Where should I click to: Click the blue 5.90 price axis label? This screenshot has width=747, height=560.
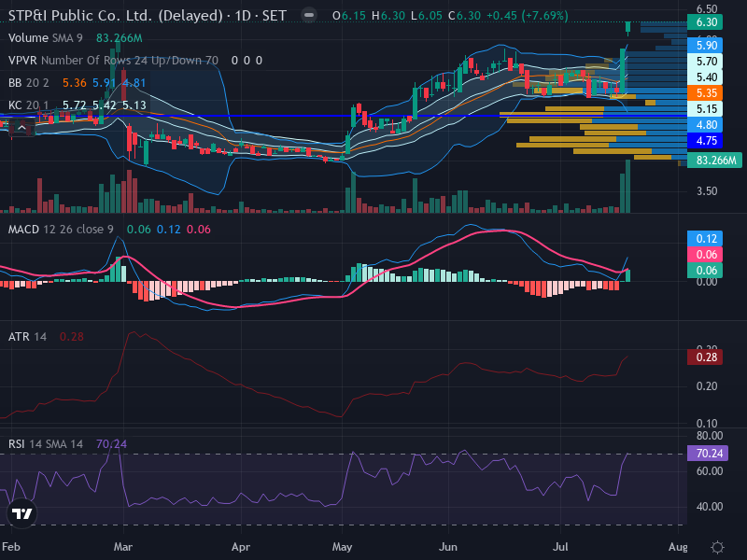705,45
